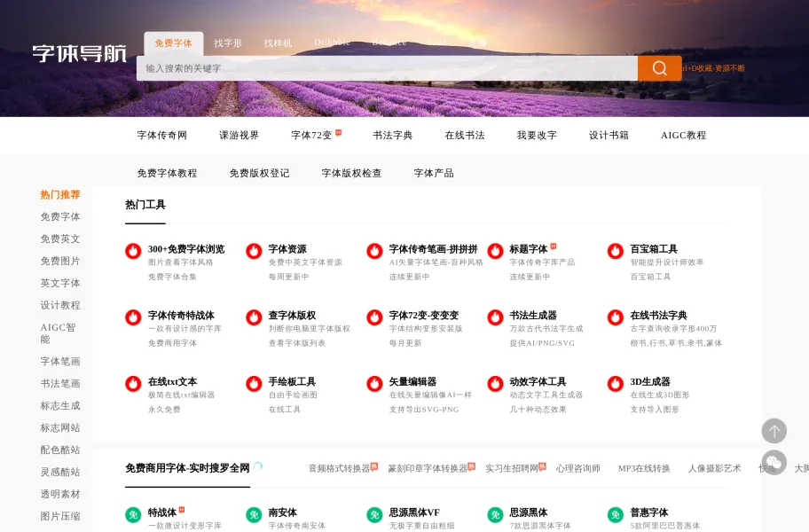Open the 字体版权检查 navigation link

click(x=351, y=173)
